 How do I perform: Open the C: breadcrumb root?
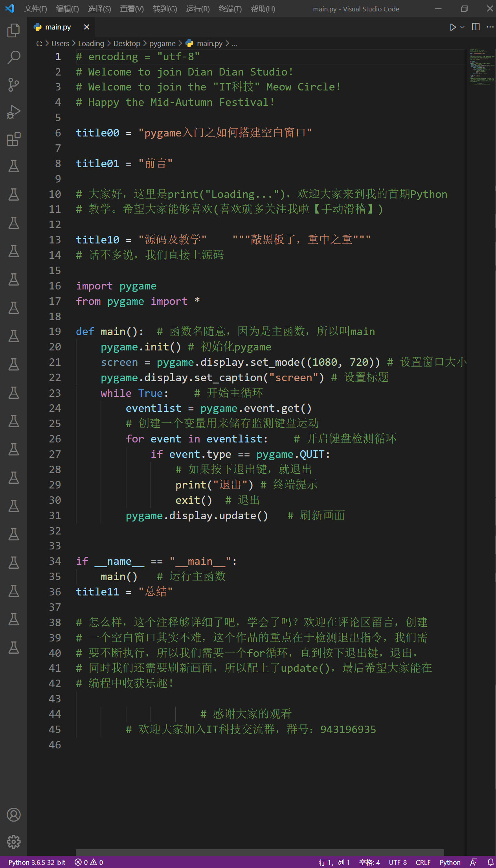coord(39,43)
